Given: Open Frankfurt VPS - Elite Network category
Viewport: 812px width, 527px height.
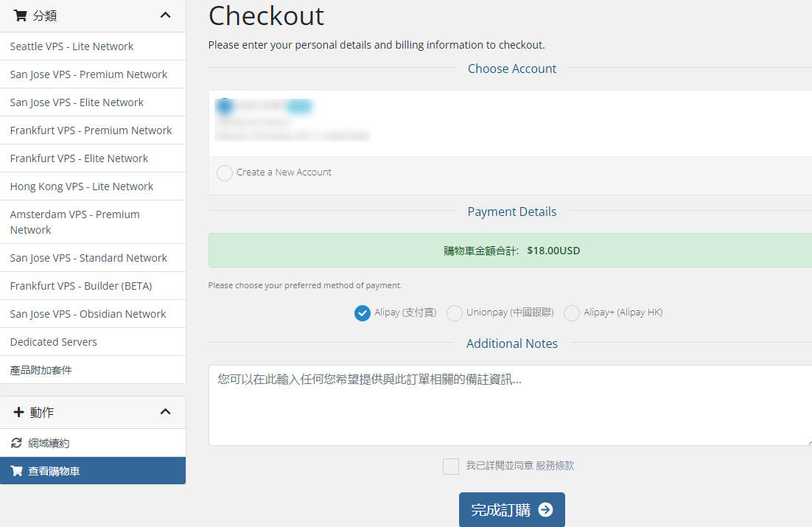Looking at the screenshot, I should (93, 158).
